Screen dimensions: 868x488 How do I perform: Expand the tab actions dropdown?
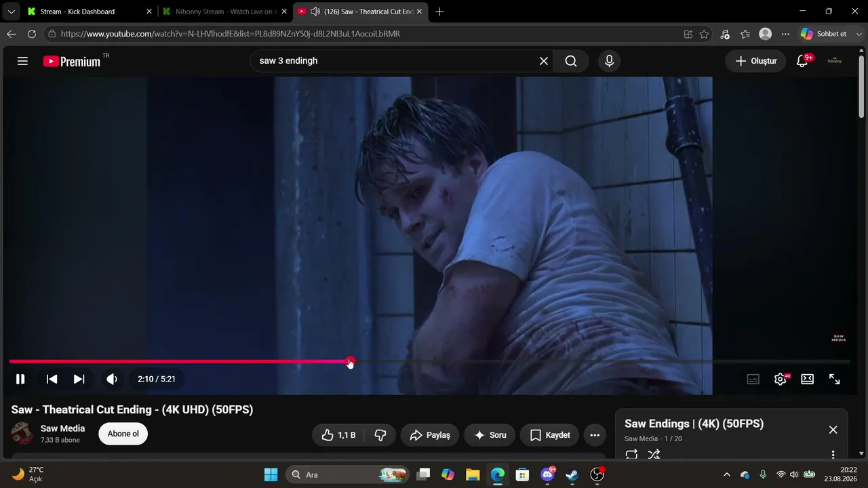pyautogui.click(x=11, y=12)
